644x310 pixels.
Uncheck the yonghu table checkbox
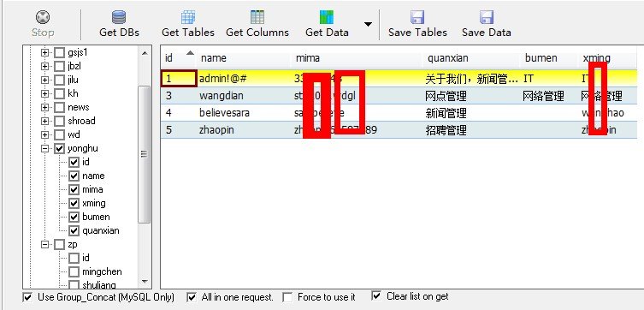60,148
